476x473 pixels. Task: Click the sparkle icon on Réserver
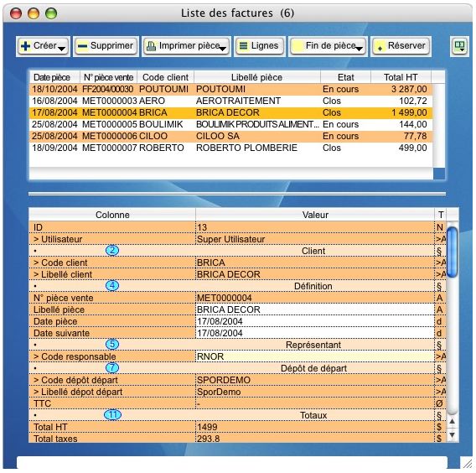380,48
